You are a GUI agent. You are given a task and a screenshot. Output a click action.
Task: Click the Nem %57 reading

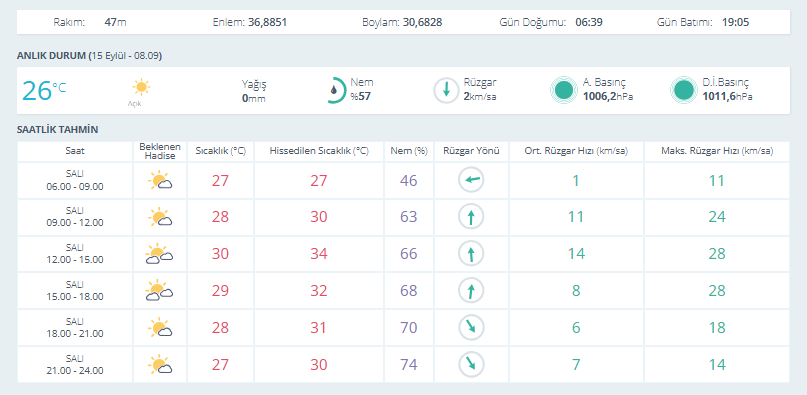pyautogui.click(x=362, y=88)
